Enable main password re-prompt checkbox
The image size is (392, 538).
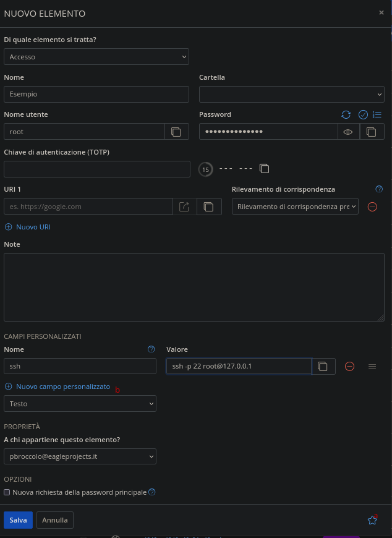[x=7, y=492]
